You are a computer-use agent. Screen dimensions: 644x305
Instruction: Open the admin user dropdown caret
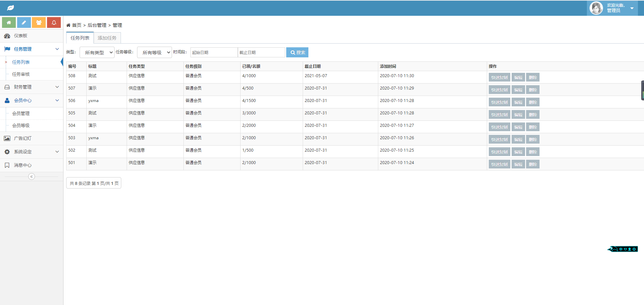[x=632, y=8]
